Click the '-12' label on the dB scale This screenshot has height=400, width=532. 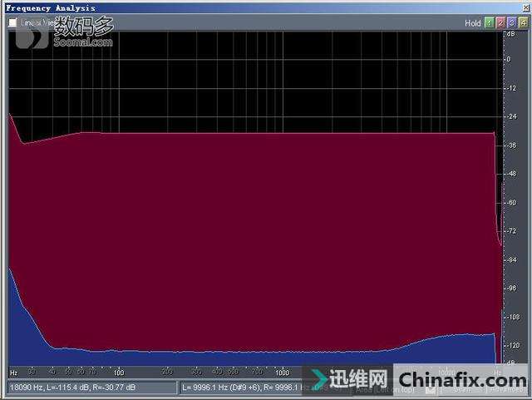tap(512, 88)
